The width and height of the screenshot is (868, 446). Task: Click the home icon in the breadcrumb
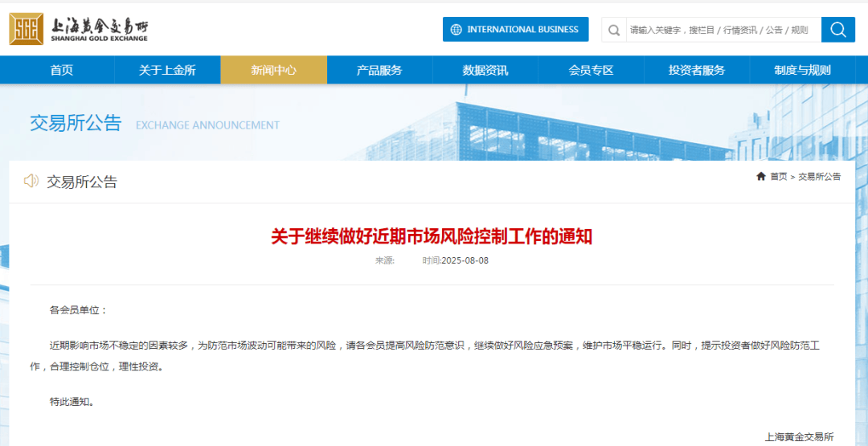761,177
